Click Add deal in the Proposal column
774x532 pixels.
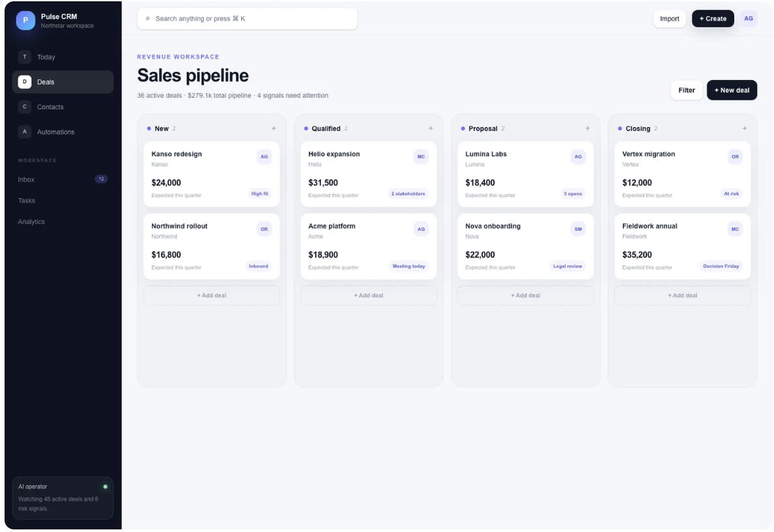(525, 295)
